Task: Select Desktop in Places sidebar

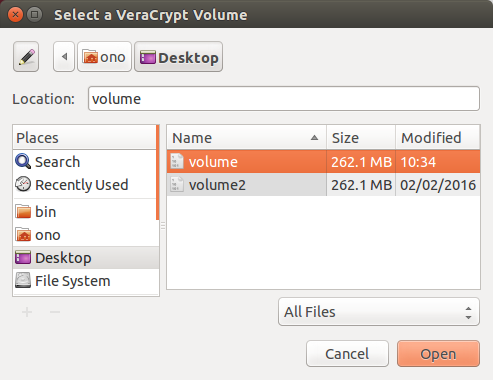Action: click(x=86, y=258)
